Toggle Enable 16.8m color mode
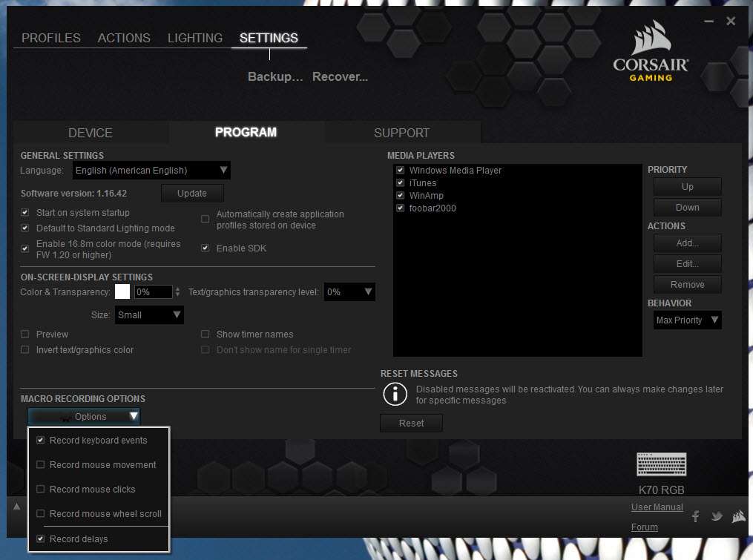 point(25,248)
